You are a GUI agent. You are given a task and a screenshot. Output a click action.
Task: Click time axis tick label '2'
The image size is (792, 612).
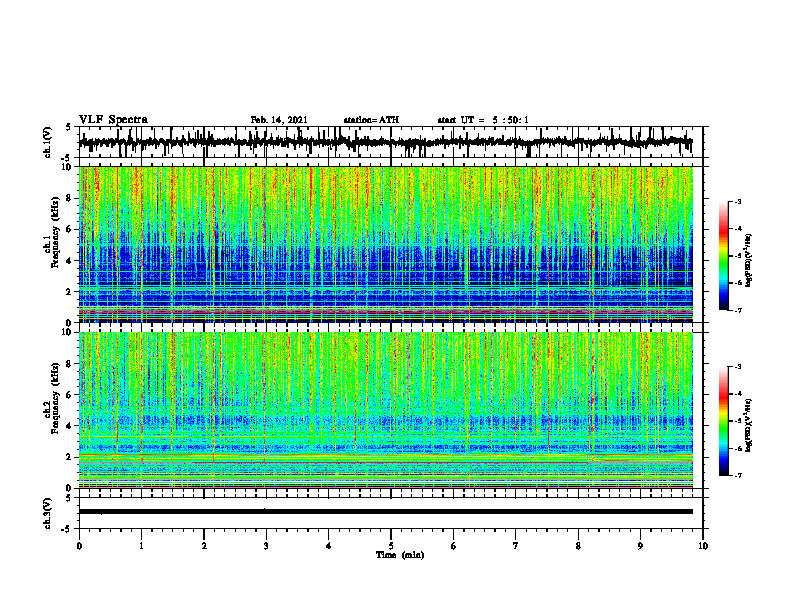[204, 546]
